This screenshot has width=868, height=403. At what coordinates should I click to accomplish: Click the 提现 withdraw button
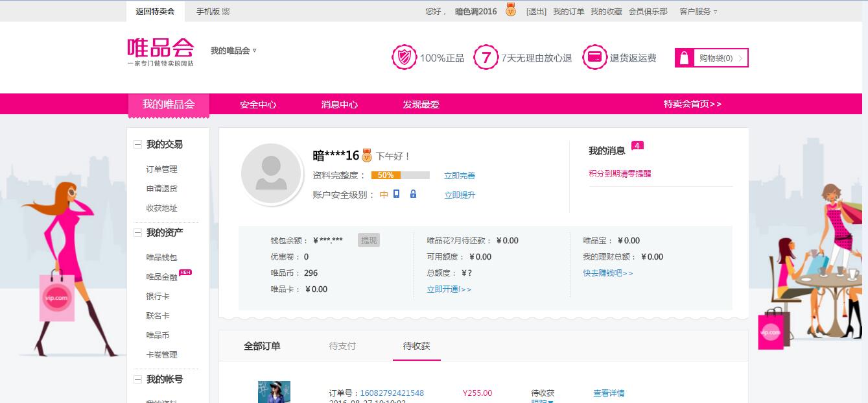368,241
